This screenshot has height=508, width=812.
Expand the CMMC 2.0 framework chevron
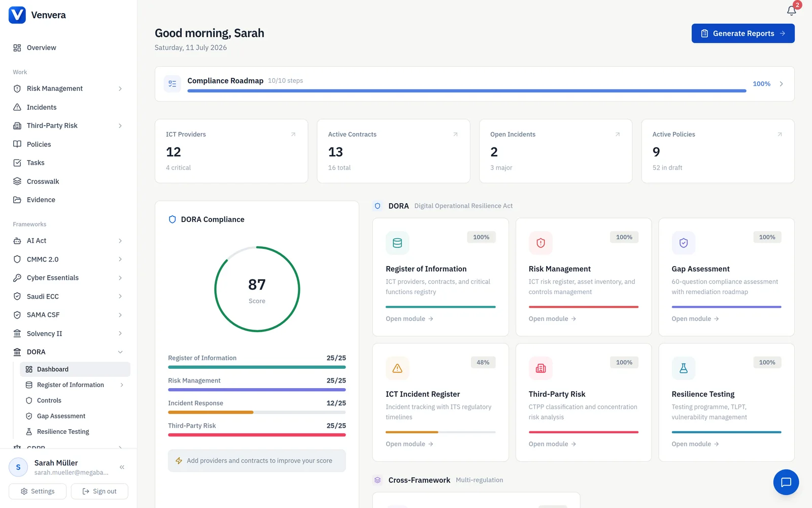point(120,259)
